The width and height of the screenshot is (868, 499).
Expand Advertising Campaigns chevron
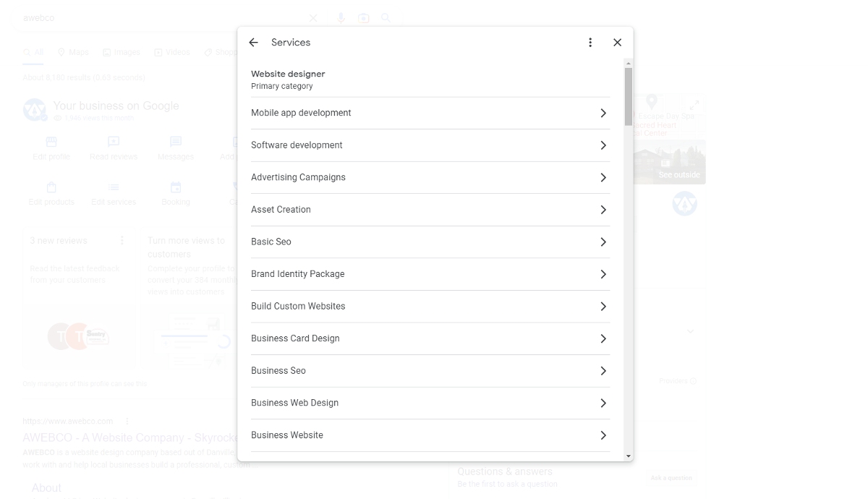click(x=603, y=177)
